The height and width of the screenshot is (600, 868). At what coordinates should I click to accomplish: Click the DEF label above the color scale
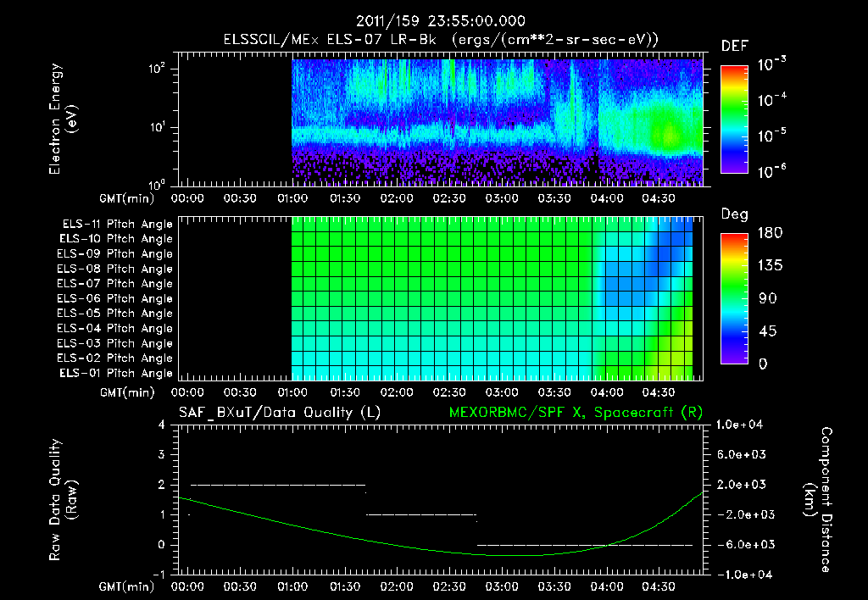pos(735,47)
